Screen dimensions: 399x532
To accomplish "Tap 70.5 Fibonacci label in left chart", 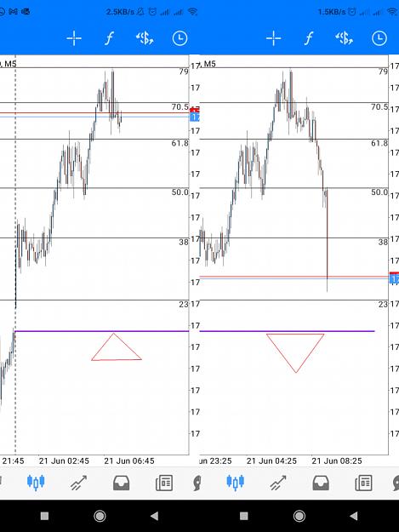I will tap(180, 107).
